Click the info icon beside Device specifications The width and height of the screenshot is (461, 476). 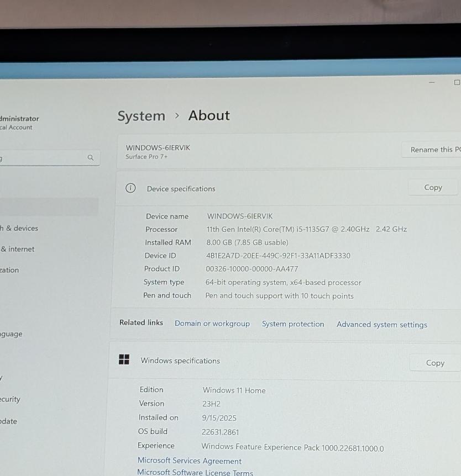coord(130,188)
